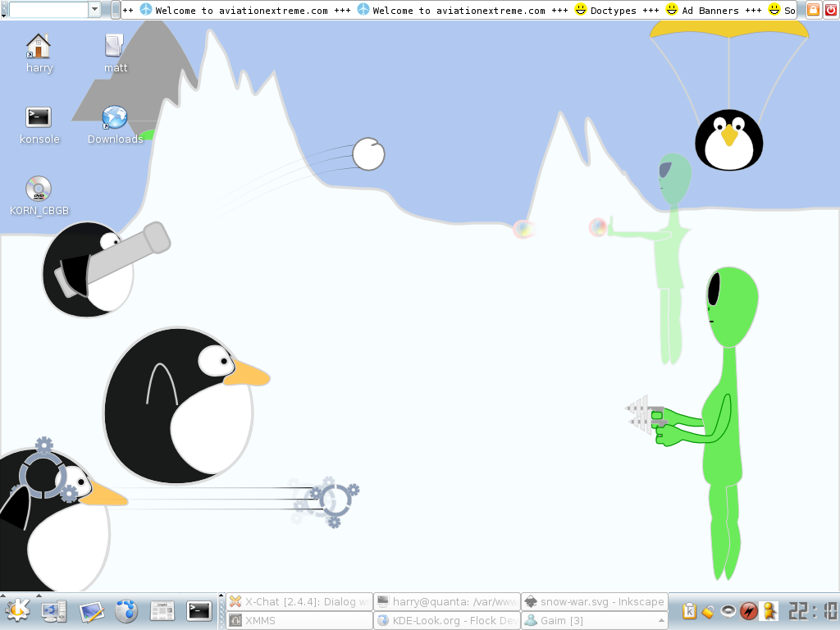The height and width of the screenshot is (630, 840).
Task: Switch to KDE-Look.org Flock window
Action: (x=447, y=620)
